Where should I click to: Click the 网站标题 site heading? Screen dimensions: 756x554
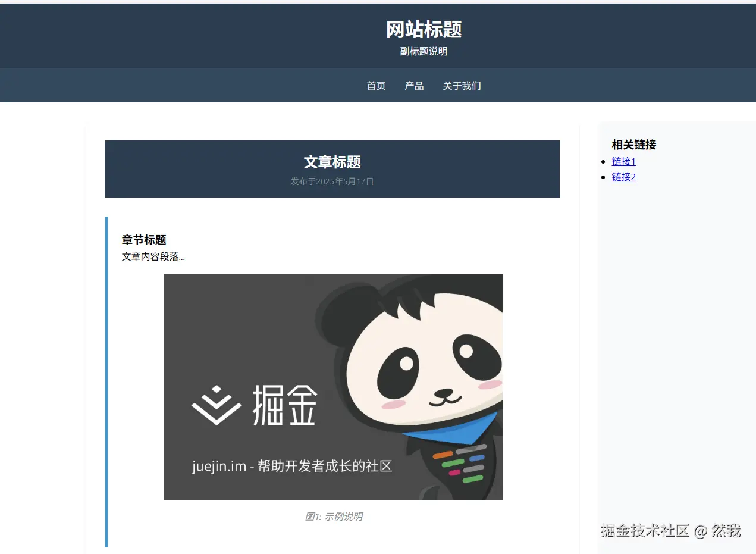coord(424,29)
